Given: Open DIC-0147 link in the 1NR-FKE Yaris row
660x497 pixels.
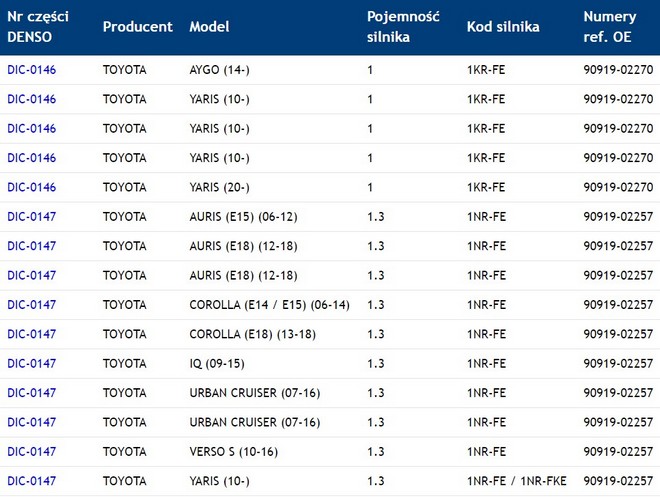Looking at the screenshot, I should 31,481.
